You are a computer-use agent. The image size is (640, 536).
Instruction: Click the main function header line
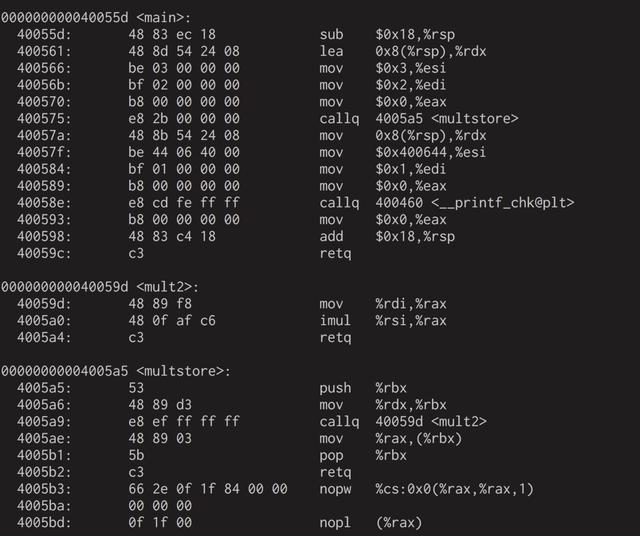96,18
